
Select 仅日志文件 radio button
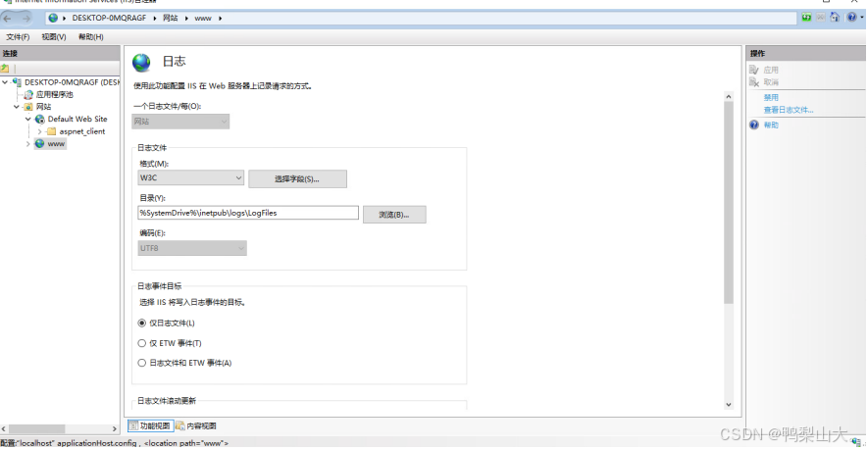142,324
